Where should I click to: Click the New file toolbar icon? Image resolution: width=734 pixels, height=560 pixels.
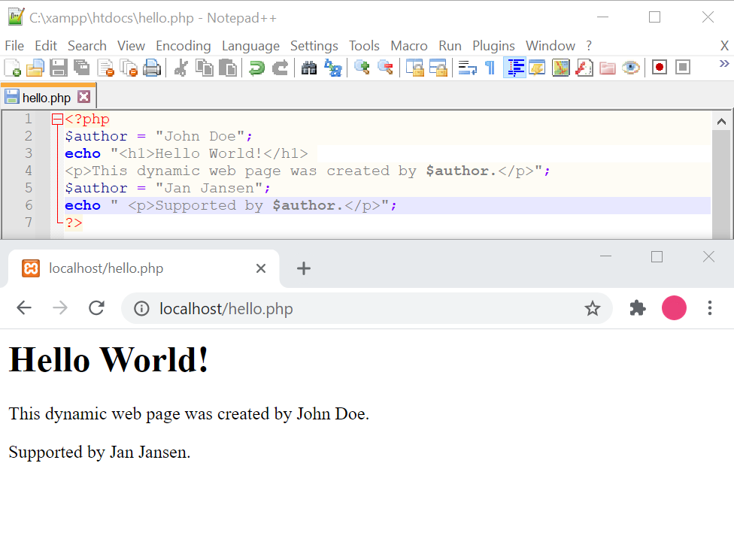pyautogui.click(x=13, y=68)
